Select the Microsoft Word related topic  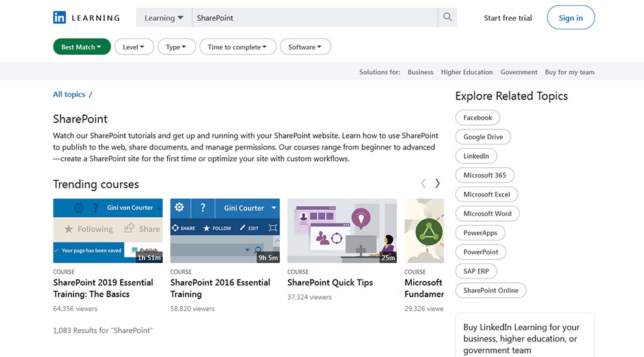click(487, 213)
